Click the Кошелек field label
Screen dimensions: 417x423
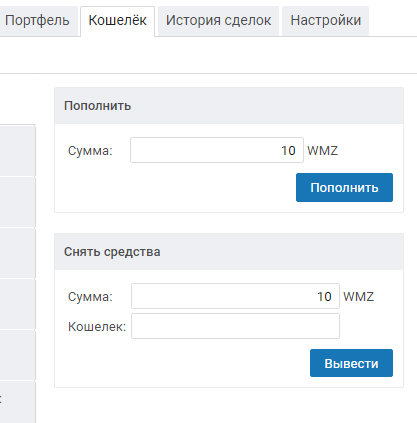[97, 327]
